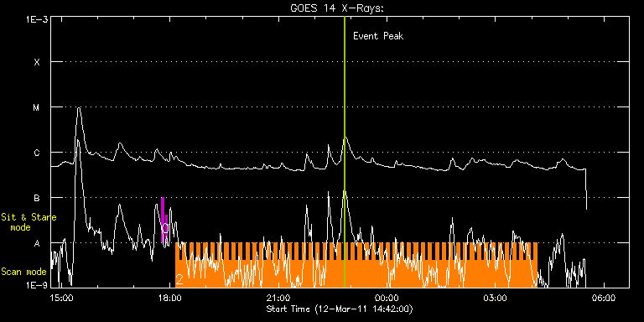
Task: Click the C flare class axis label
Action: (x=37, y=153)
